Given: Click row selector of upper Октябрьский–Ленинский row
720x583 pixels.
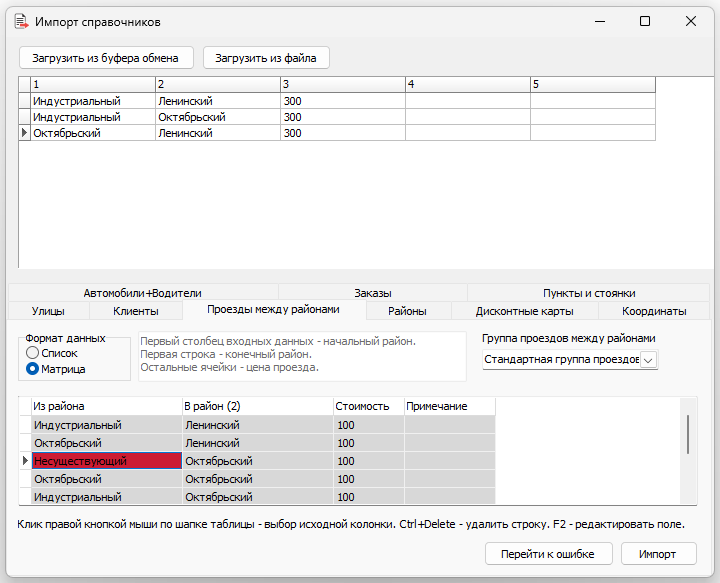Looking at the screenshot, I should click(x=24, y=133).
